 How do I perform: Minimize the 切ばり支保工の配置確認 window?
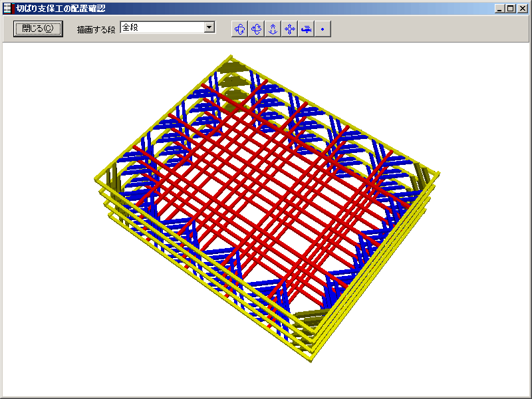click(499, 9)
